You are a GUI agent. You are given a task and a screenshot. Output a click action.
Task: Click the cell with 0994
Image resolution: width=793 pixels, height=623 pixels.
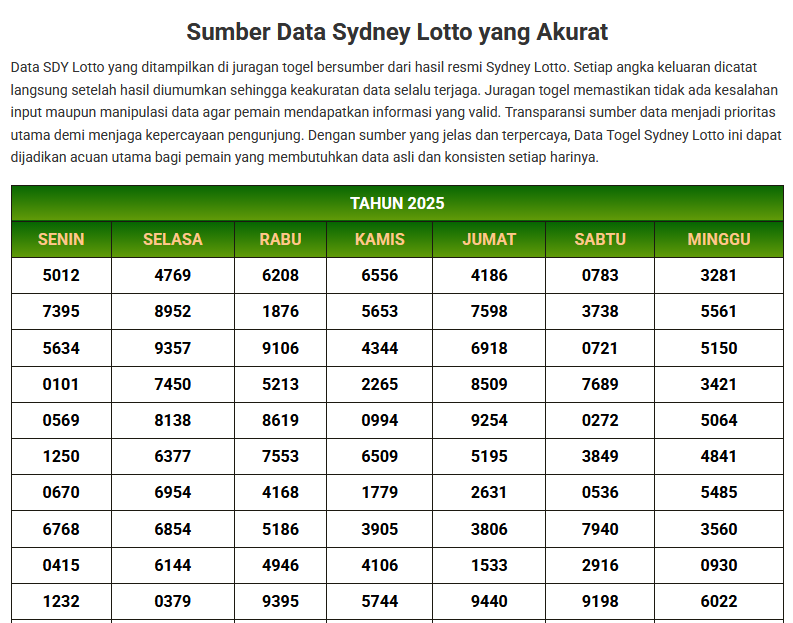[380, 420]
